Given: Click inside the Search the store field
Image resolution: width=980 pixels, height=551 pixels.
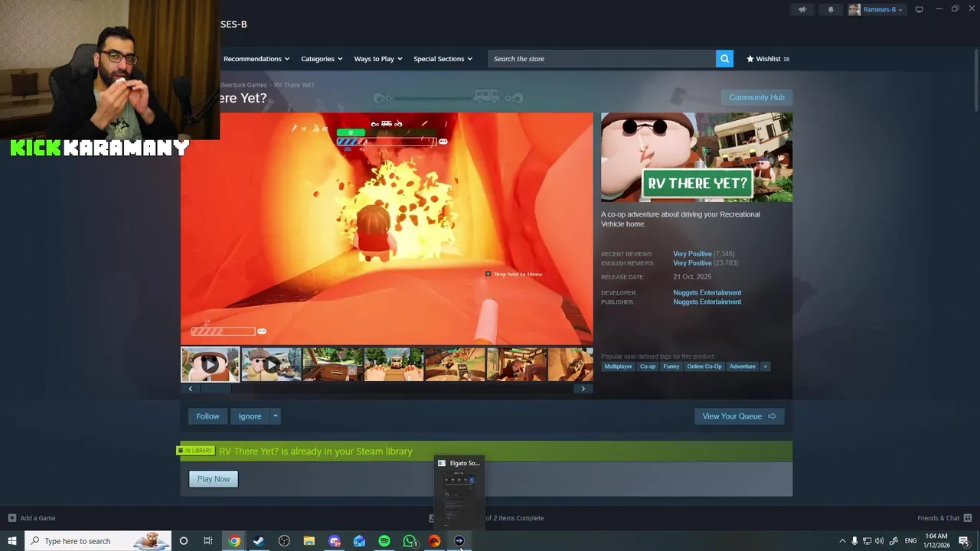Looking at the screenshot, I should 602,58.
